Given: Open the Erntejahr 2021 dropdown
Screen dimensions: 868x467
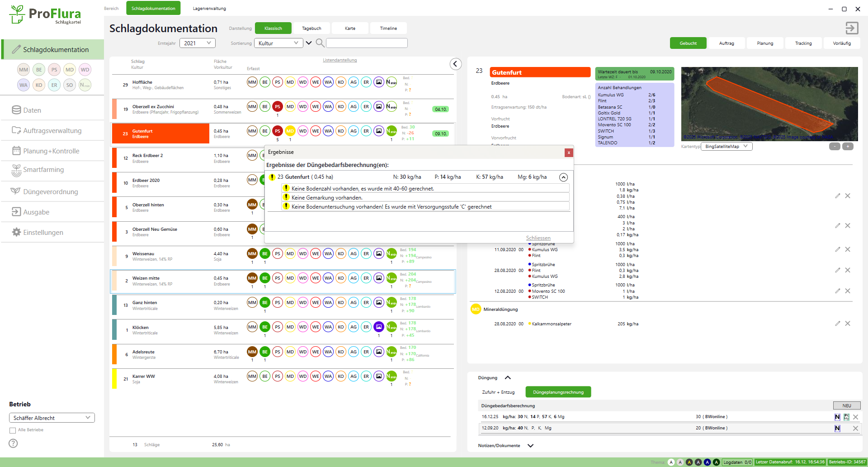Looking at the screenshot, I should [x=197, y=43].
